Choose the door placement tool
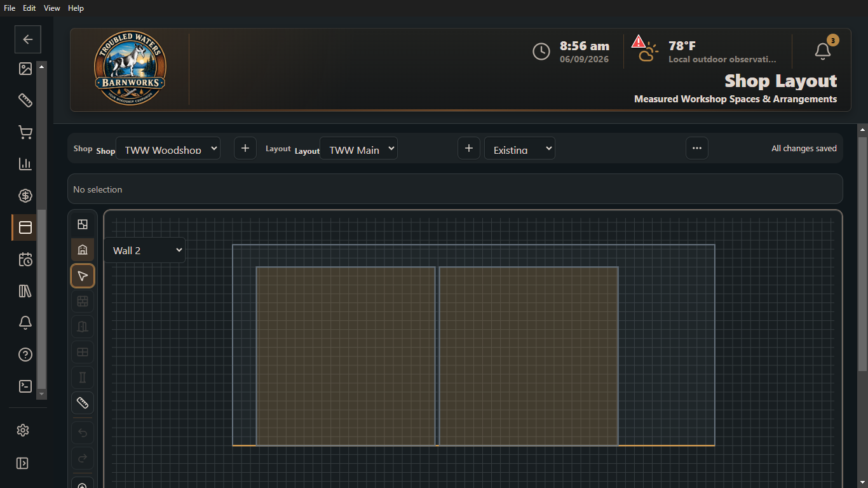The width and height of the screenshot is (868, 488). 83,327
